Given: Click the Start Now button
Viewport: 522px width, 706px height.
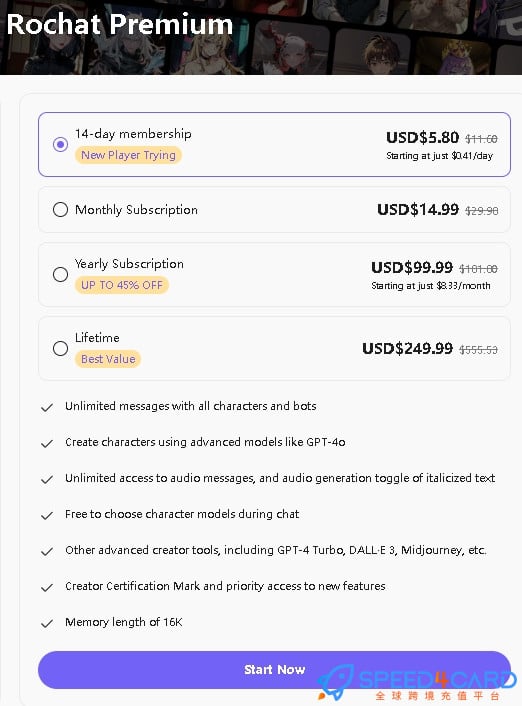Looking at the screenshot, I should coord(274,670).
